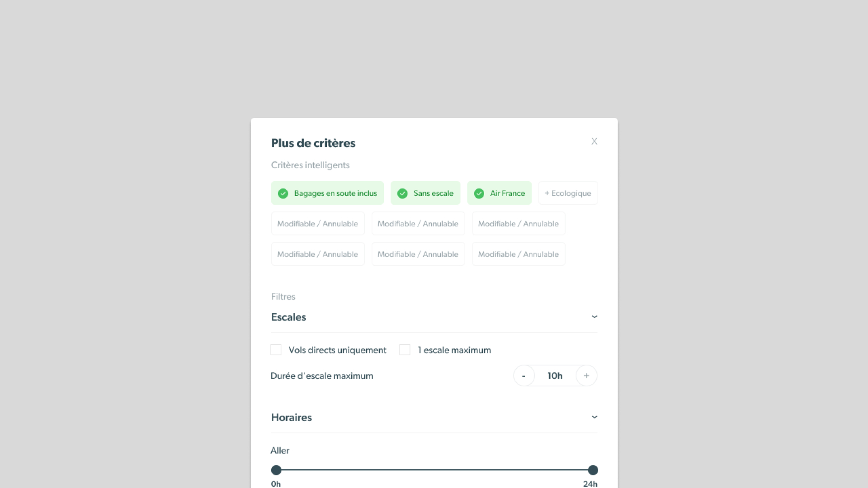This screenshot has width=868, height=488.
Task: Click the Escales section heading
Action: tap(288, 317)
